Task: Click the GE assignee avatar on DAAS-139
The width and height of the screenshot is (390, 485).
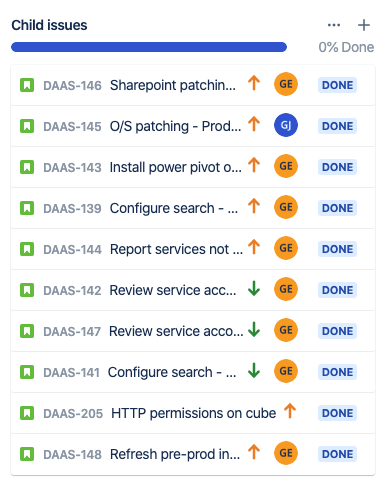Action: pyautogui.click(x=286, y=207)
